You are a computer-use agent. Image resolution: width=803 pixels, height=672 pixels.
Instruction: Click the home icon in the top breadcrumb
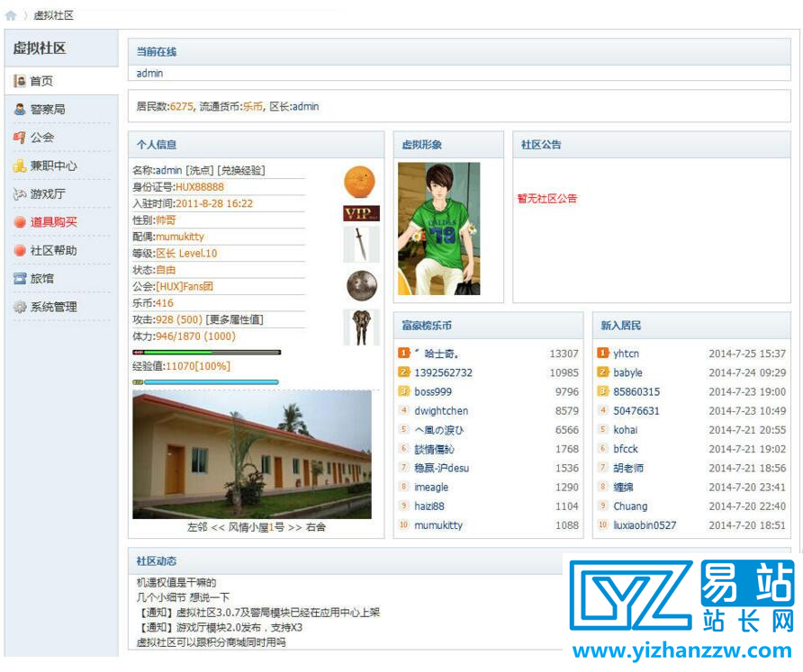click(x=12, y=14)
